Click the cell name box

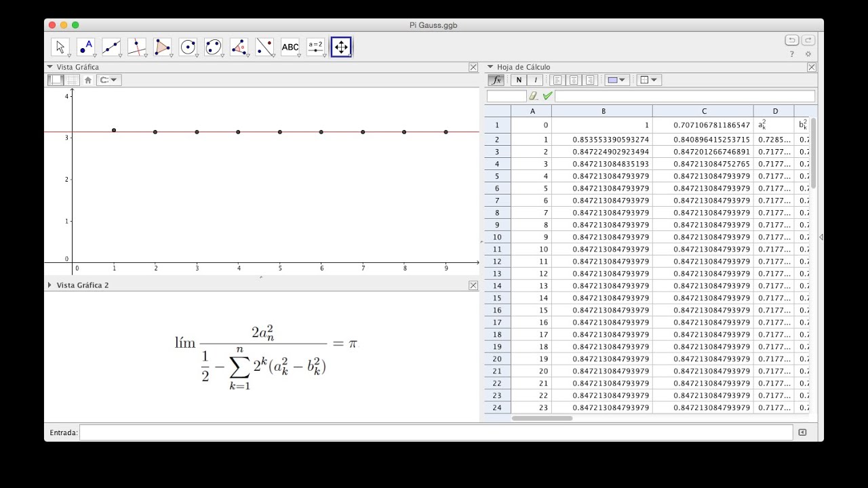pos(506,96)
